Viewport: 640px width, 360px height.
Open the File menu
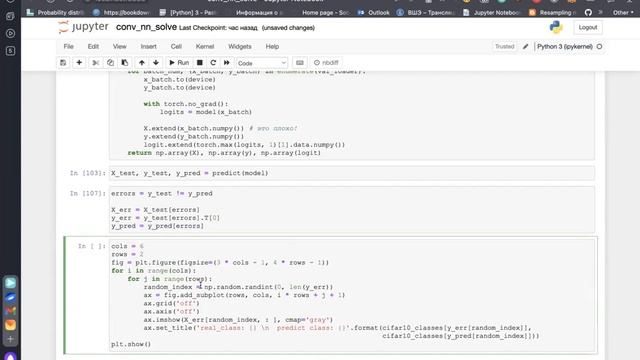click(x=69, y=47)
